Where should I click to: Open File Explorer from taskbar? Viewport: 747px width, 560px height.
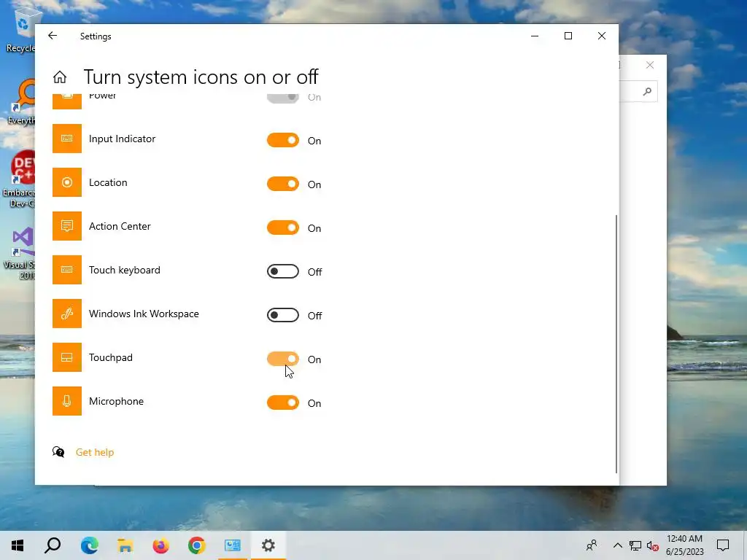coord(125,545)
